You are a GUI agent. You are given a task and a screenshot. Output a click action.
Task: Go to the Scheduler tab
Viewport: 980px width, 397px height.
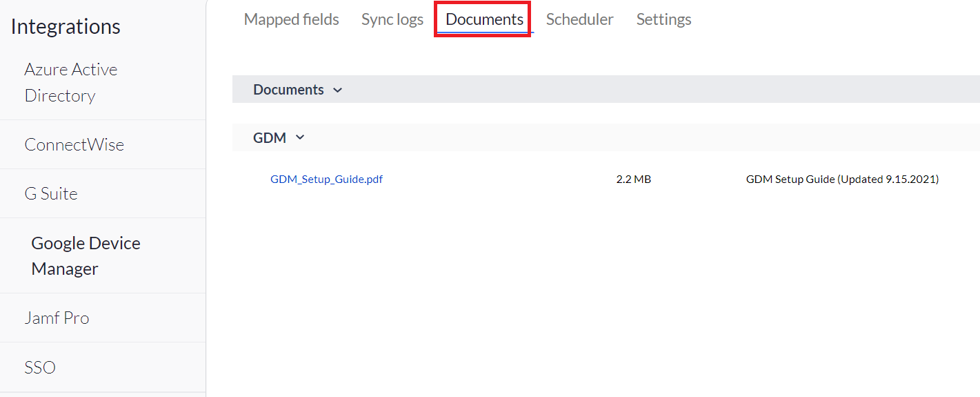pyautogui.click(x=579, y=19)
